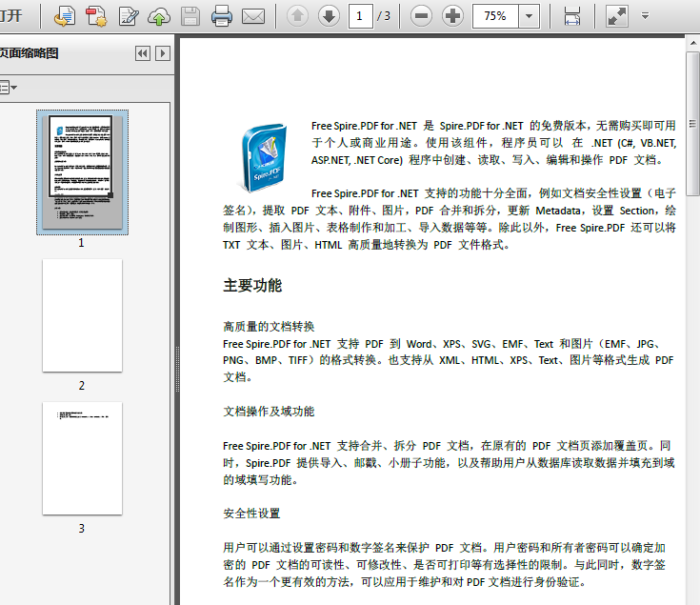Expand the panel with right arrow button
The height and width of the screenshot is (605, 700).
[x=163, y=53]
